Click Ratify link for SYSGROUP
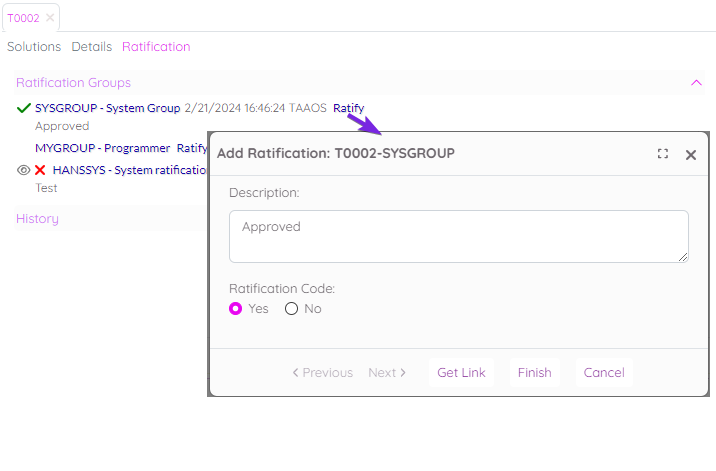The height and width of the screenshot is (471, 716). (x=348, y=108)
